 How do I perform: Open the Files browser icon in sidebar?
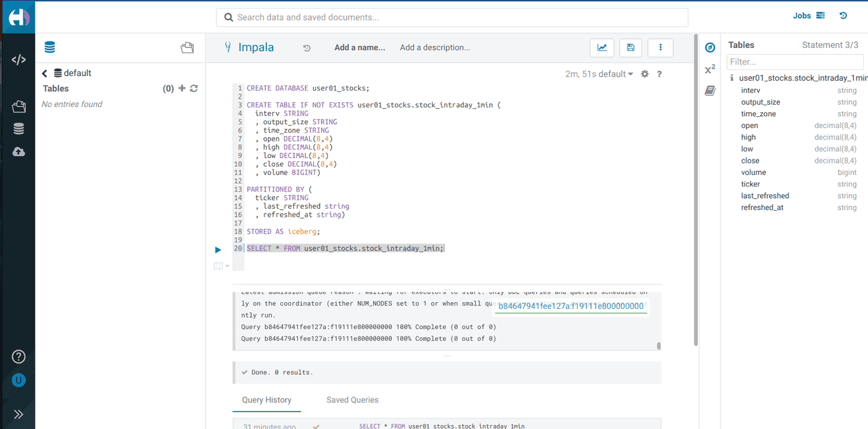(19, 107)
